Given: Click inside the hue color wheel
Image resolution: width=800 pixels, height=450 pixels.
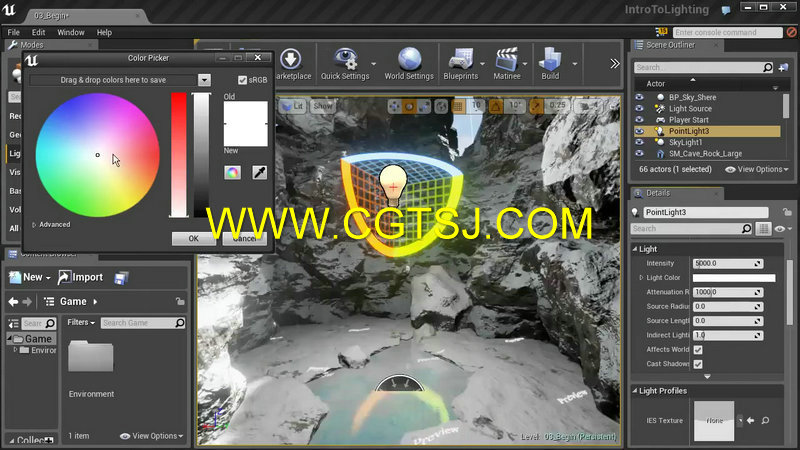Looking at the screenshot, I should (97, 155).
